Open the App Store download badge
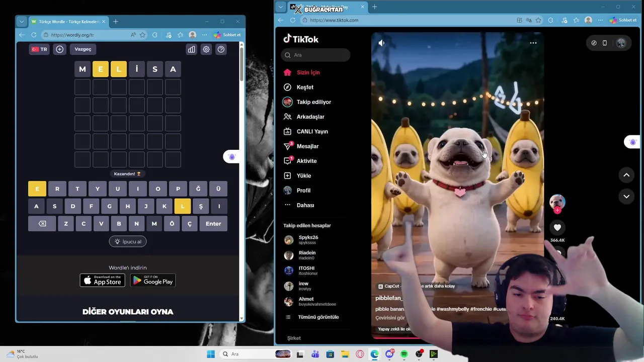The height and width of the screenshot is (362, 644). tap(102, 281)
